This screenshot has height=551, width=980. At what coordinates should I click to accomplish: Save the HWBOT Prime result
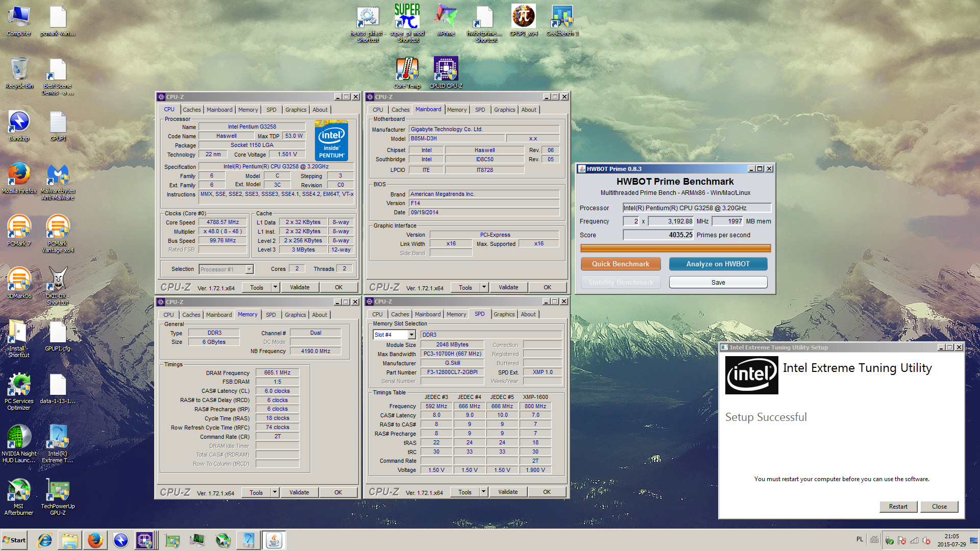tap(718, 282)
